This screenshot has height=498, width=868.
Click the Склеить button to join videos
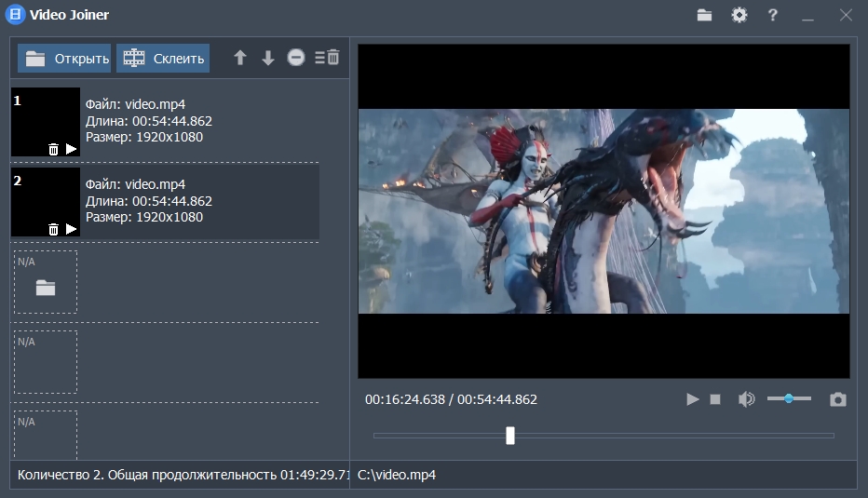(x=163, y=59)
